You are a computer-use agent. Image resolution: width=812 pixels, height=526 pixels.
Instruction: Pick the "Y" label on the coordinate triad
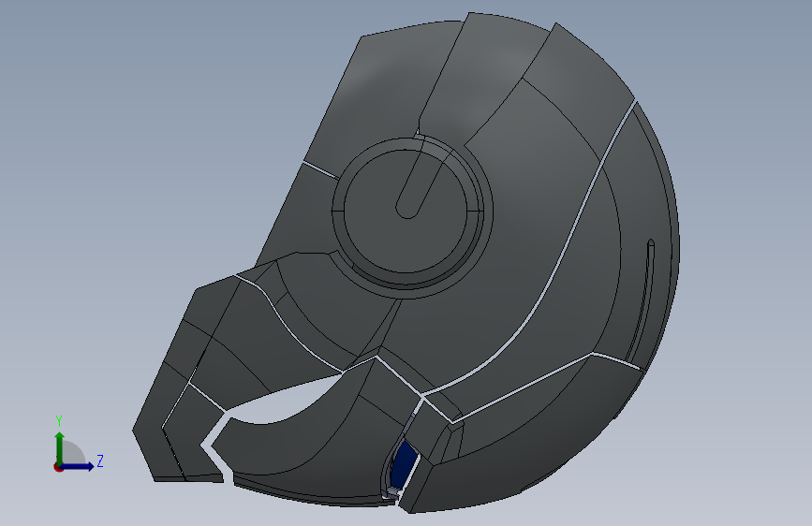(59, 421)
